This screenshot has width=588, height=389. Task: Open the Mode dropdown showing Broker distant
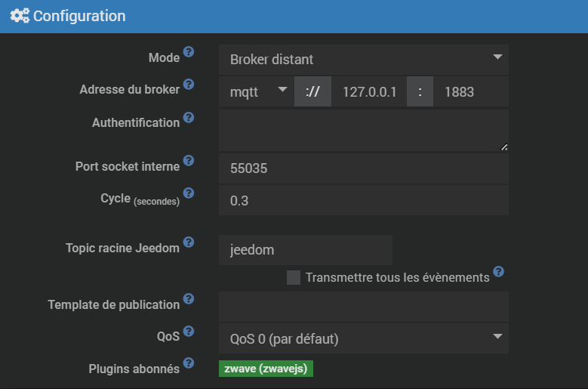click(x=363, y=59)
